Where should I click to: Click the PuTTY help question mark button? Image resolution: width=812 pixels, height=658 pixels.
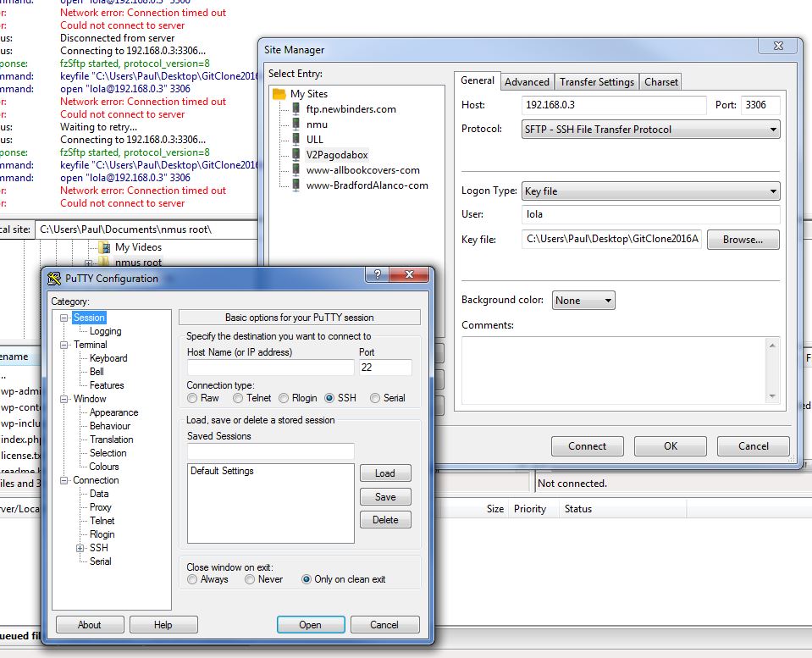[x=377, y=274]
